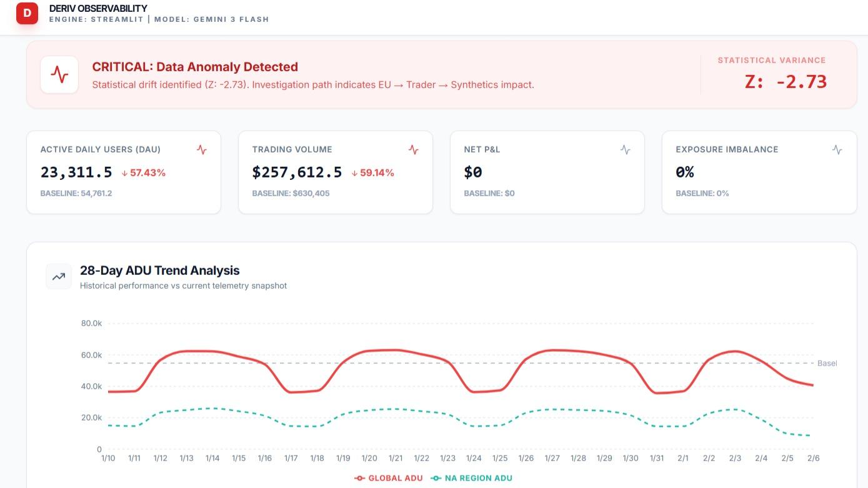Viewport: 868px width, 488px height.
Task: Click the red circle marker in the GLOBAL ADU legend
Action: pos(359,478)
